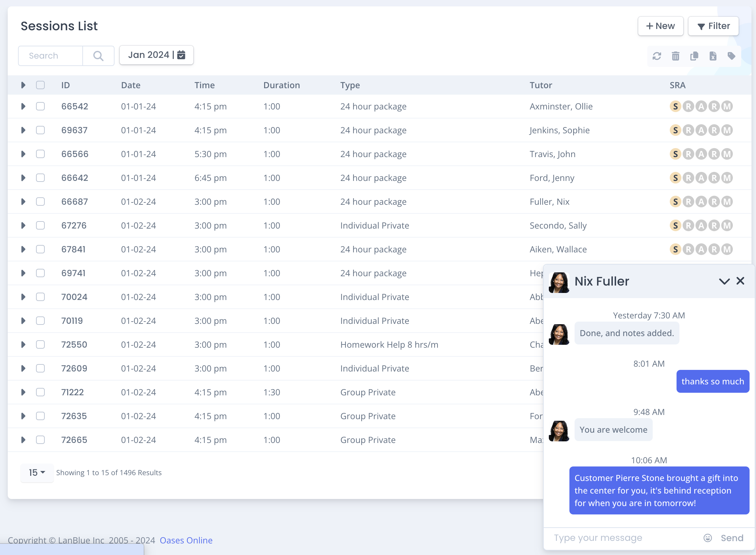Click Send in chat window
Image resolution: width=756 pixels, height=555 pixels.
(732, 538)
